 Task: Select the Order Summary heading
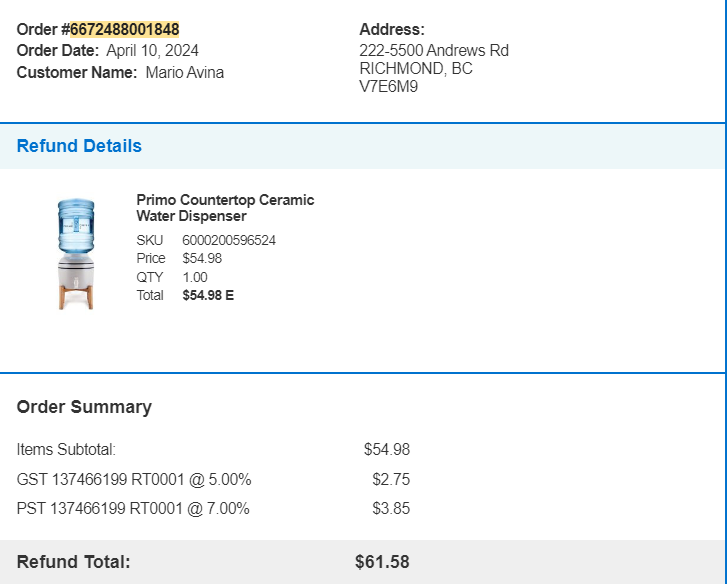tap(84, 407)
